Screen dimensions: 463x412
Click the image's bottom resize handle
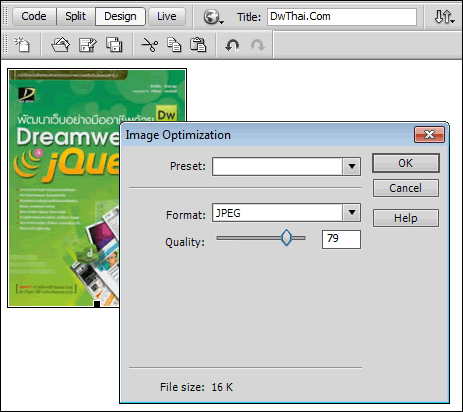[97, 304]
